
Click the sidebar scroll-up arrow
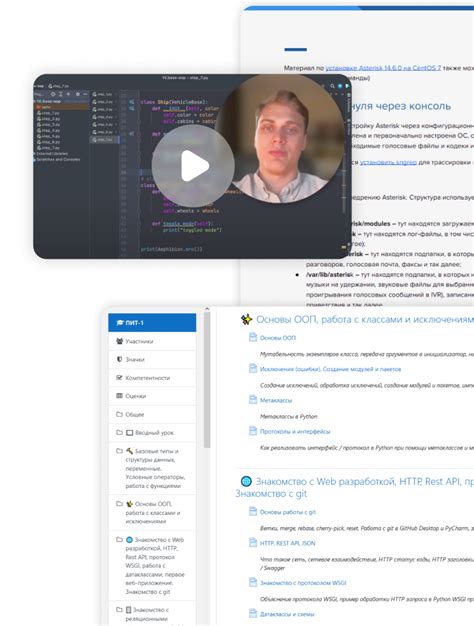(x=207, y=309)
